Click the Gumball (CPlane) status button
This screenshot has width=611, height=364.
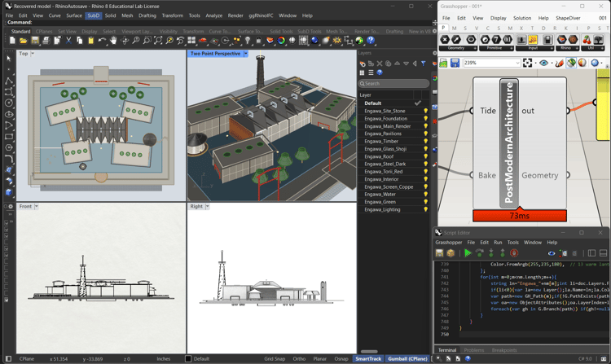(x=407, y=358)
